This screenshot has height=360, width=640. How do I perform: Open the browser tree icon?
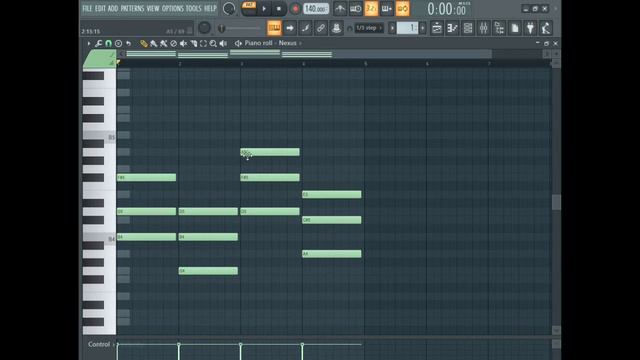pyautogui.click(x=499, y=28)
